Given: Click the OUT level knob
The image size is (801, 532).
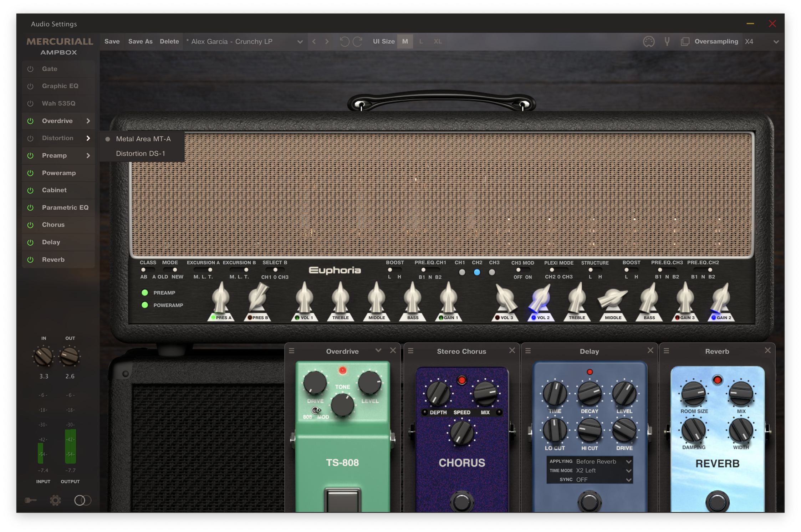Looking at the screenshot, I should click(x=70, y=357).
